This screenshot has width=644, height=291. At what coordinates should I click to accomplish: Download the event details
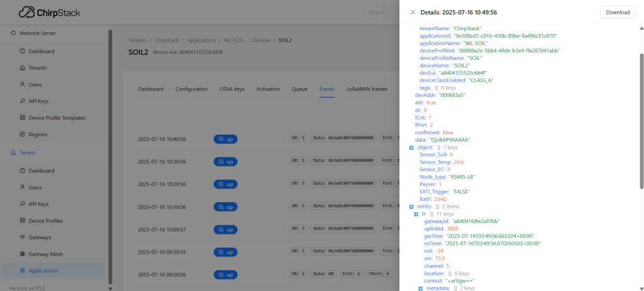point(617,12)
